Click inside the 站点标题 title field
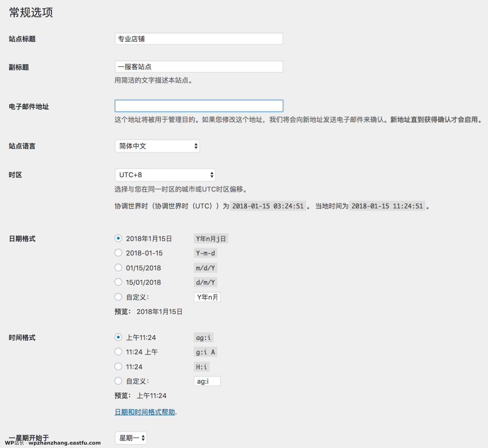 tap(198, 39)
